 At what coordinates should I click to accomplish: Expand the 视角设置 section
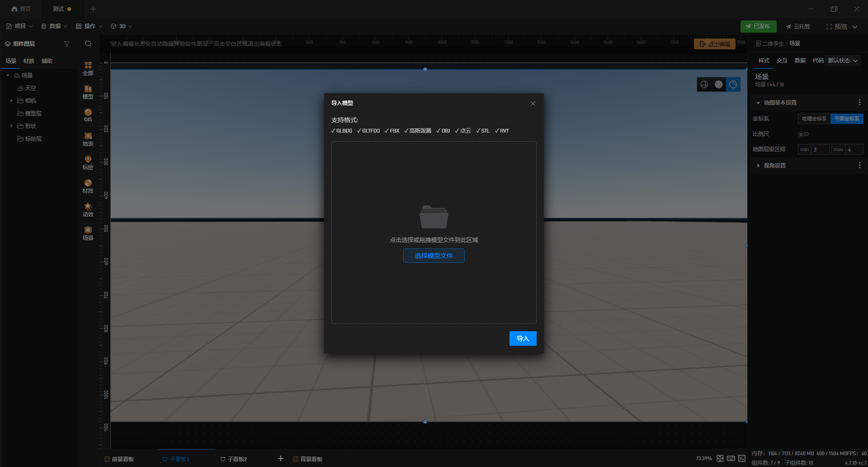(758, 166)
